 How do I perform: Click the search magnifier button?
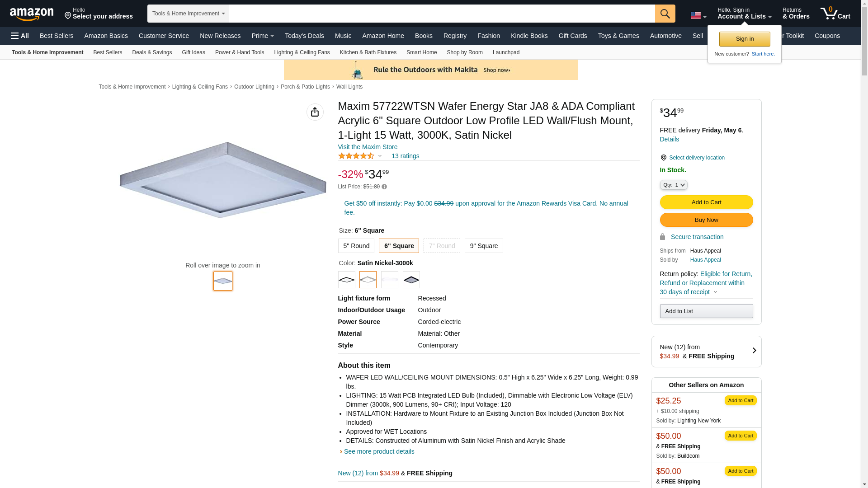(x=665, y=14)
